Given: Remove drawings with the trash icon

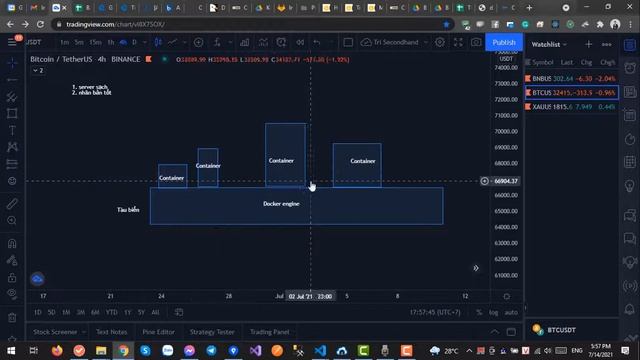Looking at the screenshot, I should (12, 318).
